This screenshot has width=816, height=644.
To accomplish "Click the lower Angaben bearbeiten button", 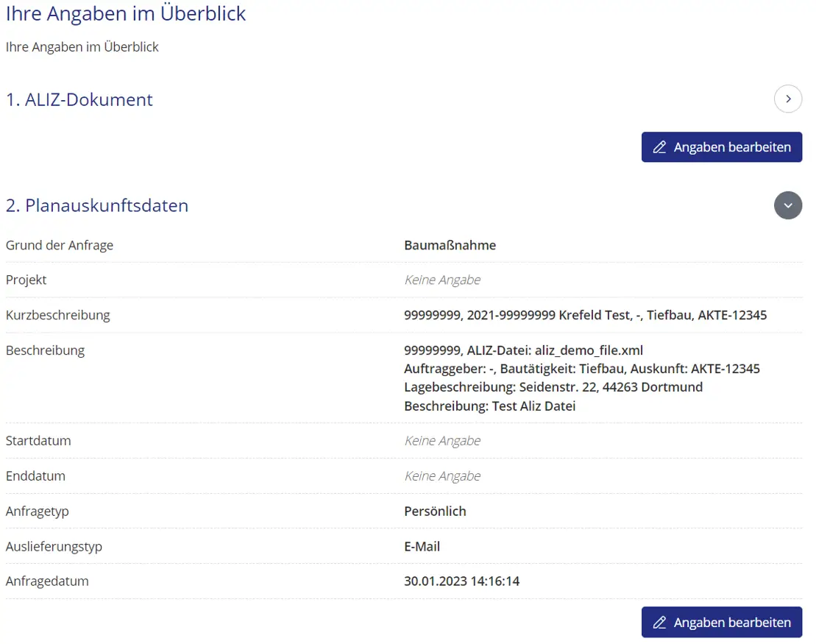I will (x=721, y=622).
